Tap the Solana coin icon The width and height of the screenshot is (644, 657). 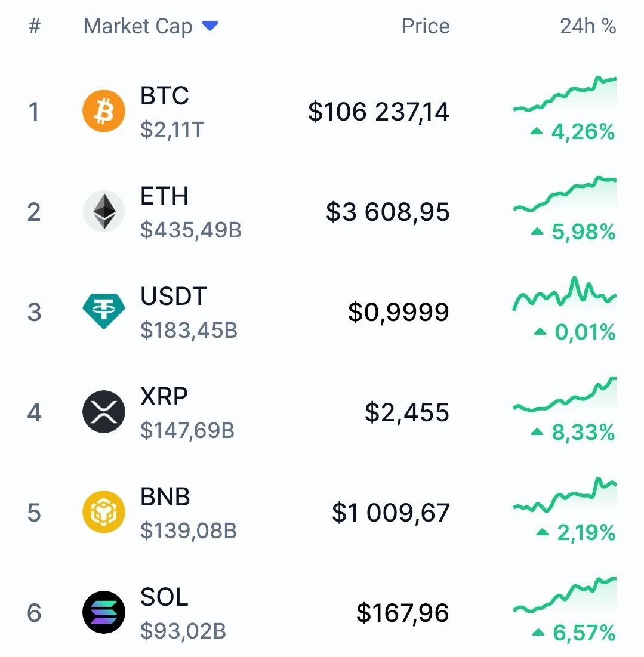coord(104,612)
